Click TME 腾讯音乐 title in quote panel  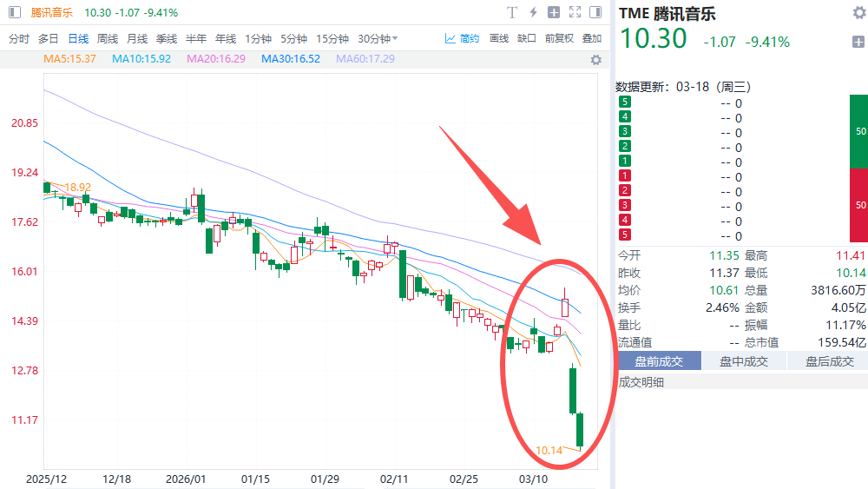(x=667, y=13)
